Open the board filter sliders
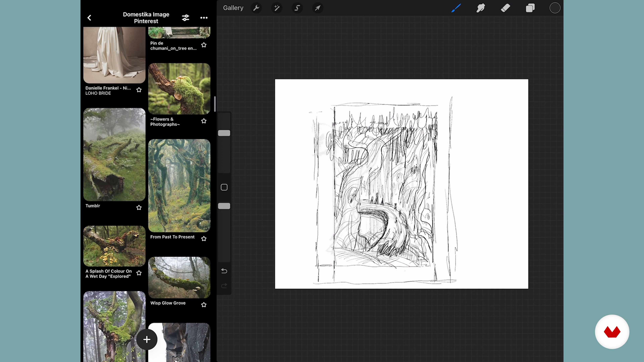The width and height of the screenshot is (644, 362). tap(185, 18)
